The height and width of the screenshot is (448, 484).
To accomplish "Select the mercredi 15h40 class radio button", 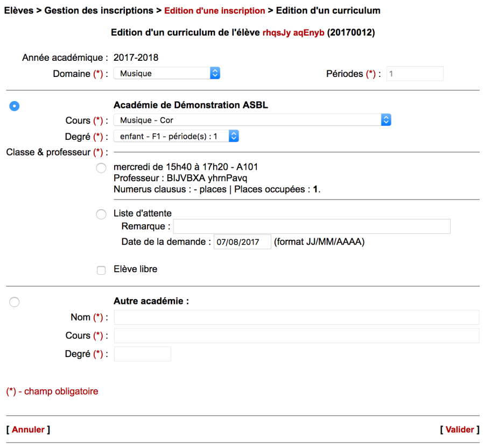I will coord(101,168).
